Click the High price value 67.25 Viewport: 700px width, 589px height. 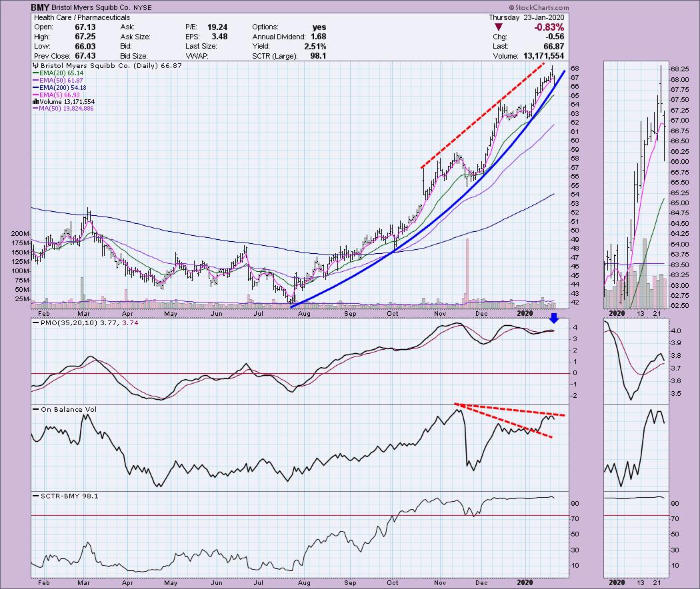click(85, 37)
